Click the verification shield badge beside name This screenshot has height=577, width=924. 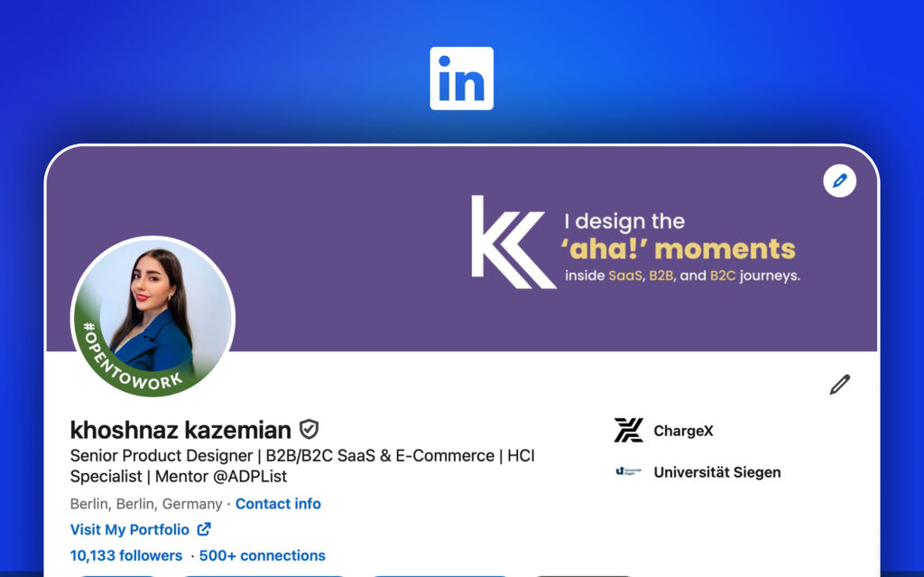click(310, 430)
